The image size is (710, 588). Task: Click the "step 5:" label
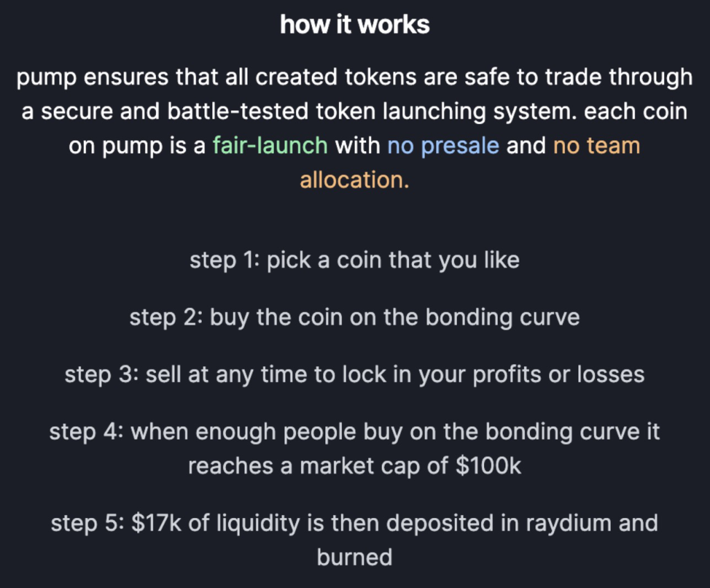[87, 524]
